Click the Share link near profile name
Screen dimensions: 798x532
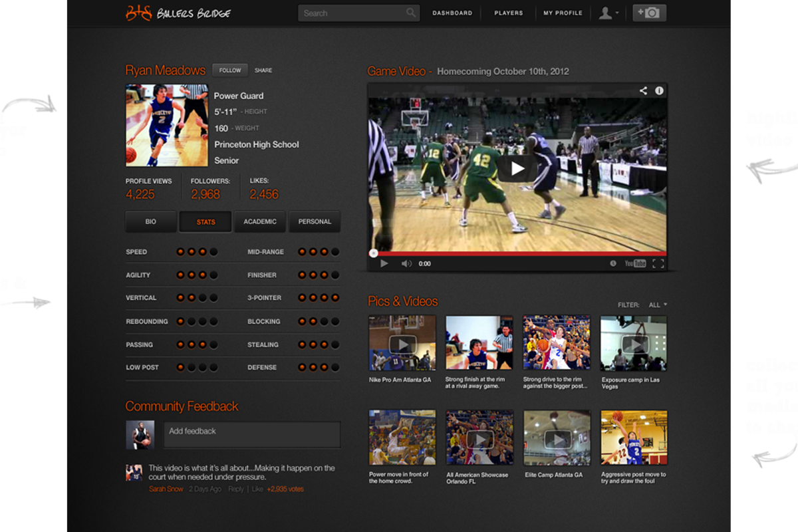[263, 70]
